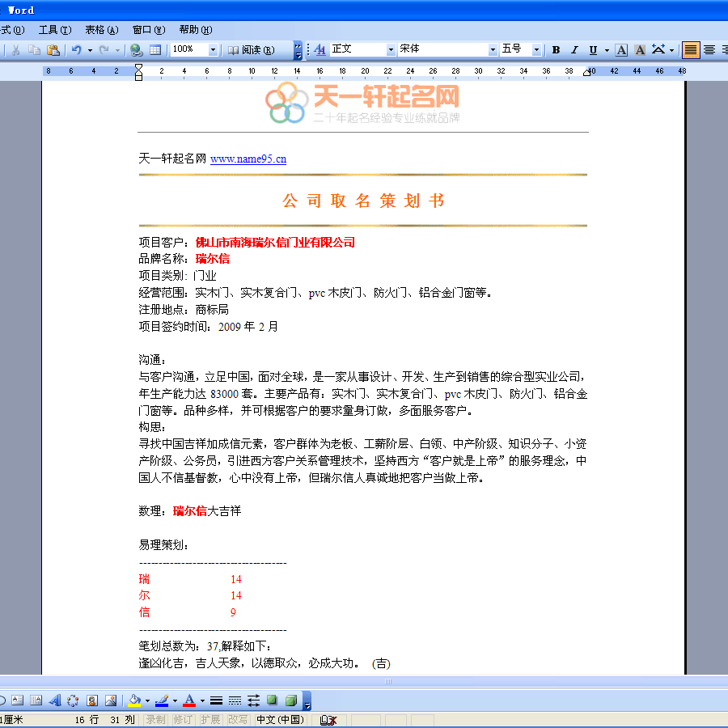728x728 pixels.
Task: Insert clip art from drawing toolbar
Action: pos(92,700)
